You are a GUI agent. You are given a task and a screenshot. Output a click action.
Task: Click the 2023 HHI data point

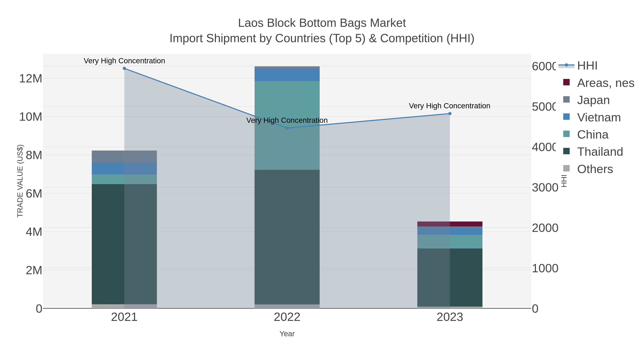pos(450,114)
